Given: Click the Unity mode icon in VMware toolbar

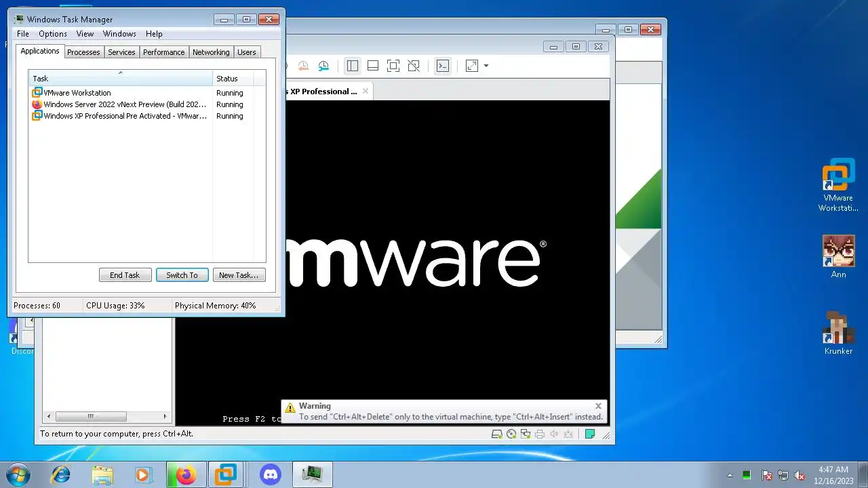Looking at the screenshot, I should [414, 66].
